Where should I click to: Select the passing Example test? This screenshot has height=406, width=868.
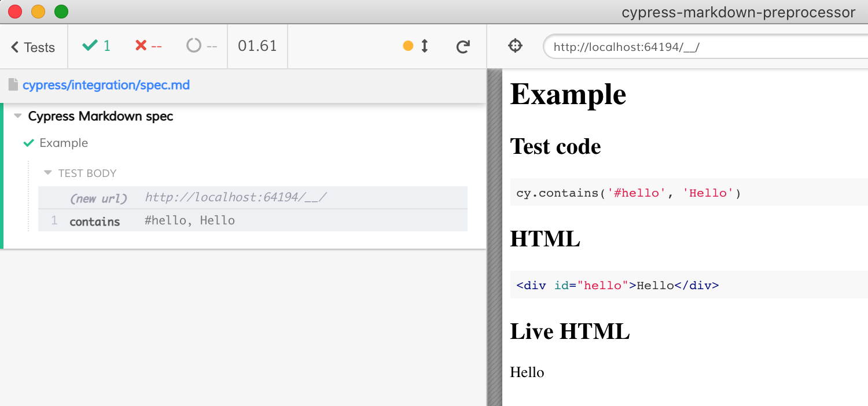(x=64, y=143)
